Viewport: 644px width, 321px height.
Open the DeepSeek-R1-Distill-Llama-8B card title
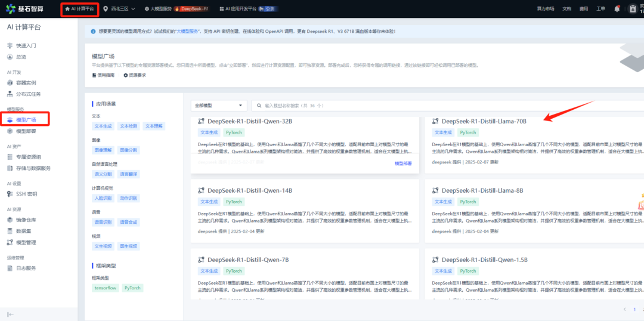(x=482, y=191)
